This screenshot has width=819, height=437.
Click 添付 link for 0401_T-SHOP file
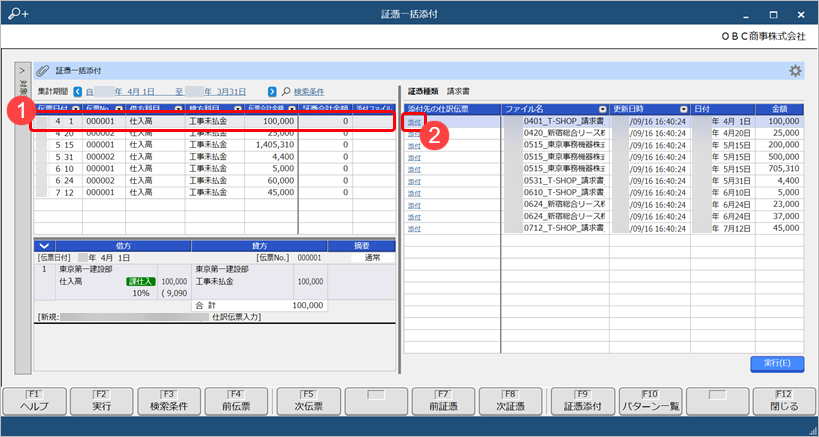tap(414, 122)
